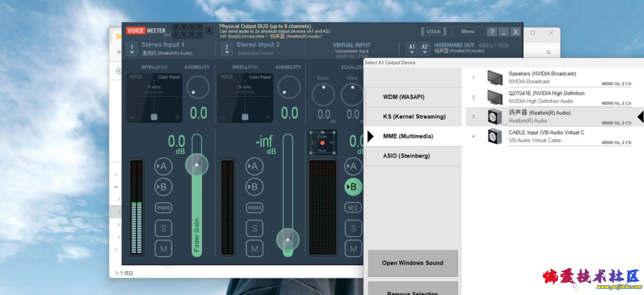
Task: Click the Open Windows Sound button
Action: point(412,263)
